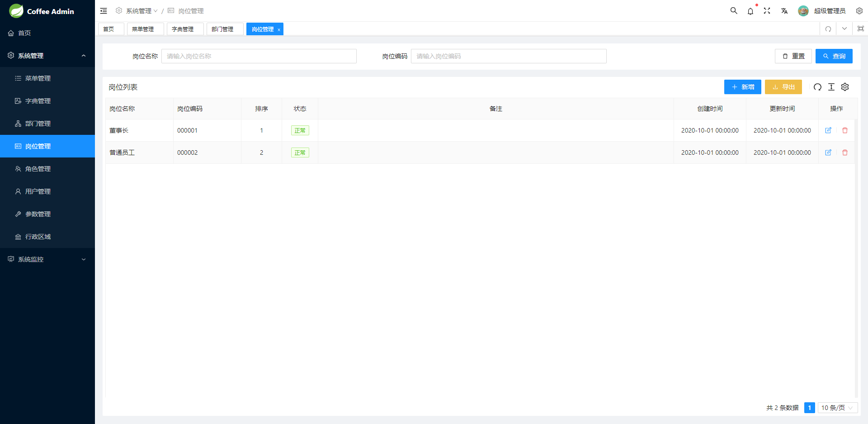The image size is (868, 424).
Task: Focus the 岗位名称 input field
Action: 259,56
